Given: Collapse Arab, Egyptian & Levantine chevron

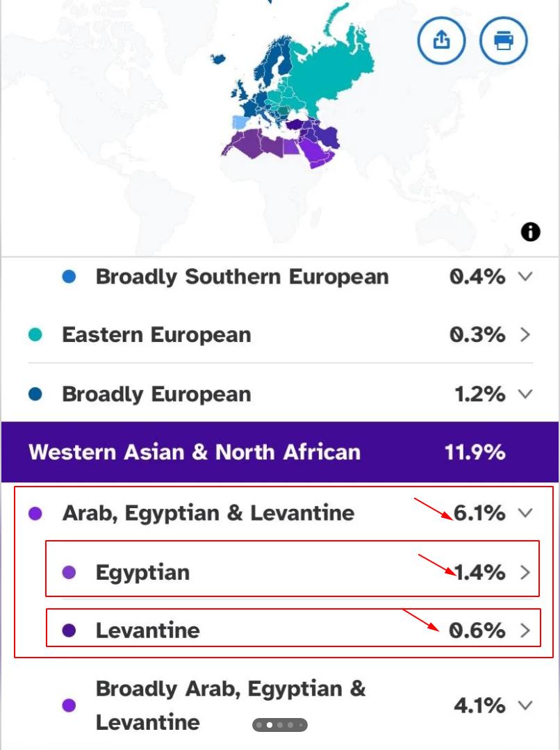Looking at the screenshot, I should (525, 513).
